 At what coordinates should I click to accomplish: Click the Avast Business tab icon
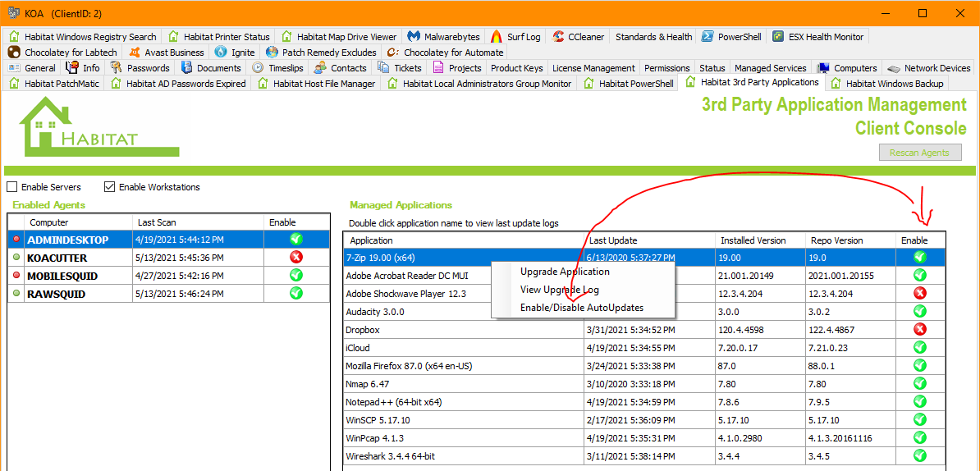pos(135,53)
